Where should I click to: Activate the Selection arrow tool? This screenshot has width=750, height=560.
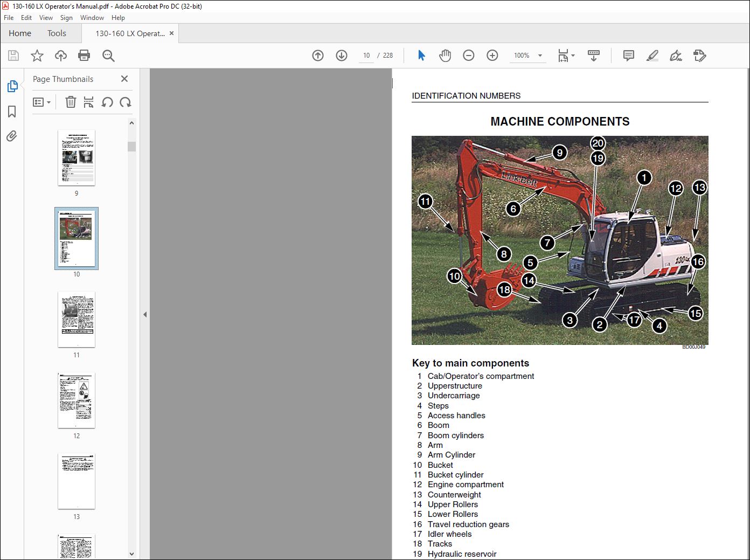[421, 56]
